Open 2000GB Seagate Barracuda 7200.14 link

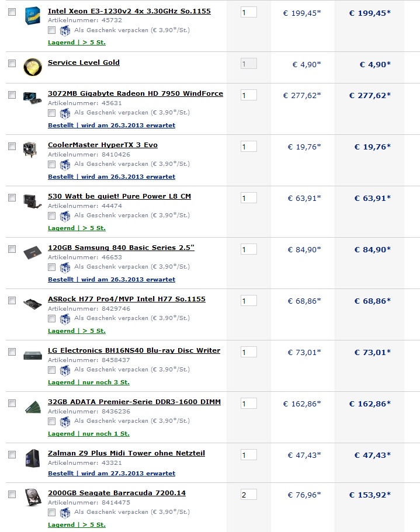pyautogui.click(x=117, y=493)
